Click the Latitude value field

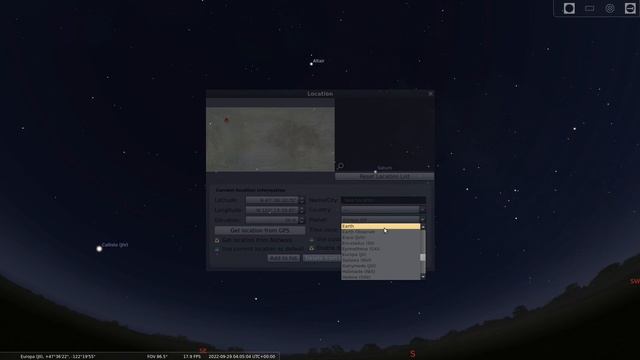[x=272, y=200]
